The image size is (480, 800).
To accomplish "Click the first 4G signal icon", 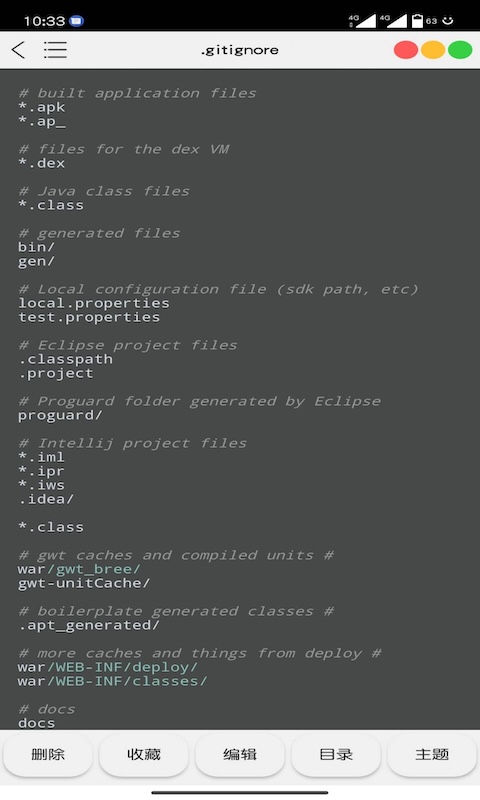I will pyautogui.click(x=362, y=20).
